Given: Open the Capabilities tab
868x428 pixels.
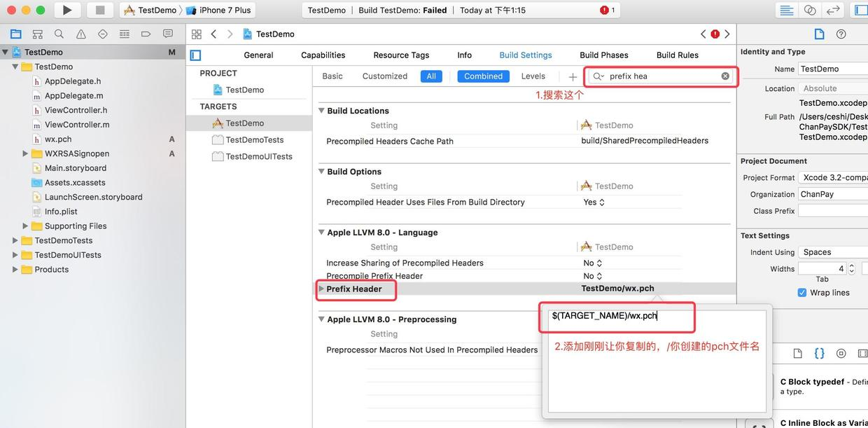Looking at the screenshot, I should click(x=323, y=55).
